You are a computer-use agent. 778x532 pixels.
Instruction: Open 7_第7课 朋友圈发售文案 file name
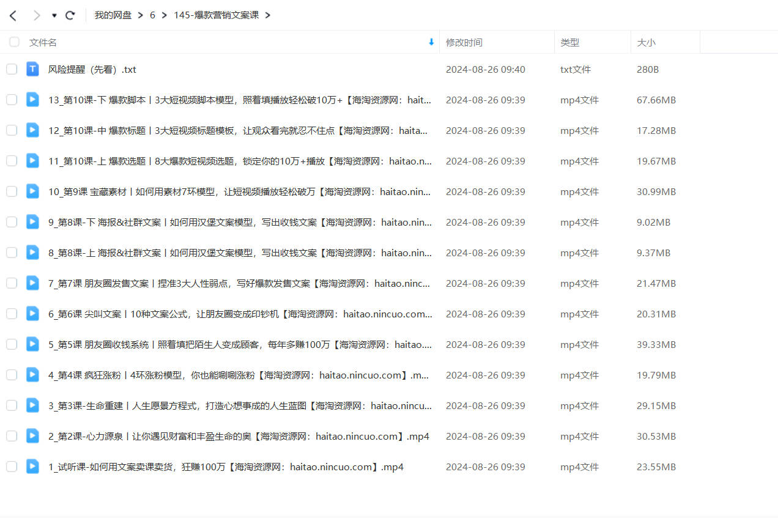[x=239, y=283]
